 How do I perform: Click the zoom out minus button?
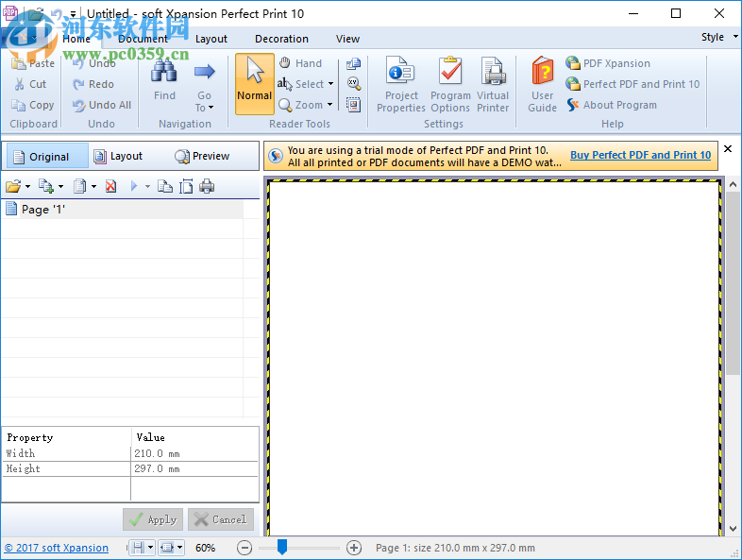pos(245,548)
